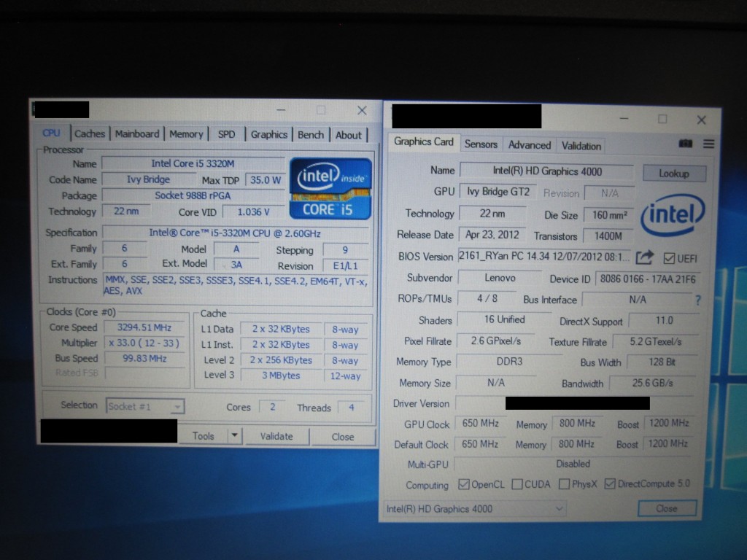Open the Advanced tab in GPU-Z
The height and width of the screenshot is (560, 747).
[x=530, y=145]
